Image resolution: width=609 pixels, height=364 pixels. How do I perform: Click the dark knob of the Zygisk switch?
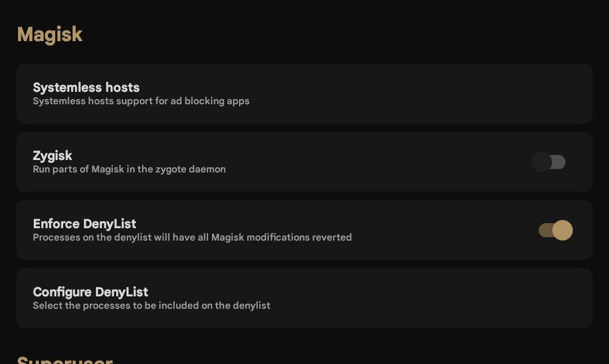(x=542, y=162)
